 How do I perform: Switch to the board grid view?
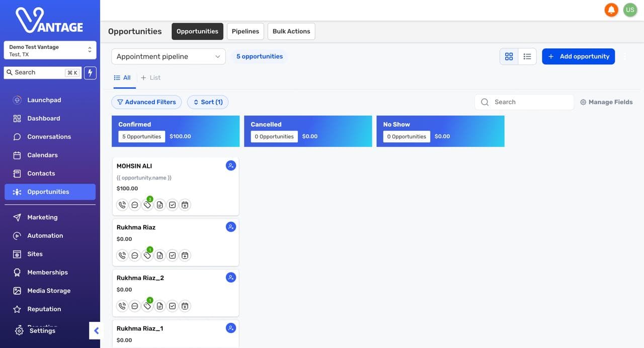tap(509, 56)
